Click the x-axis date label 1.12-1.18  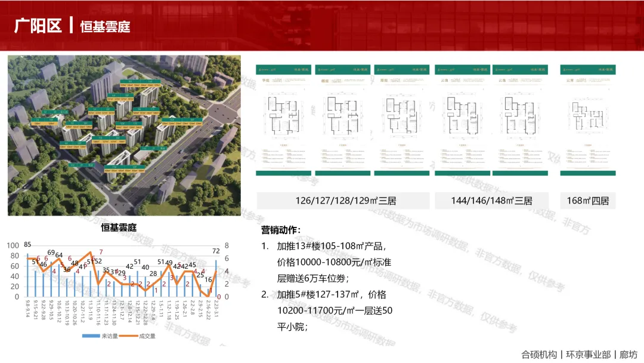(169, 310)
